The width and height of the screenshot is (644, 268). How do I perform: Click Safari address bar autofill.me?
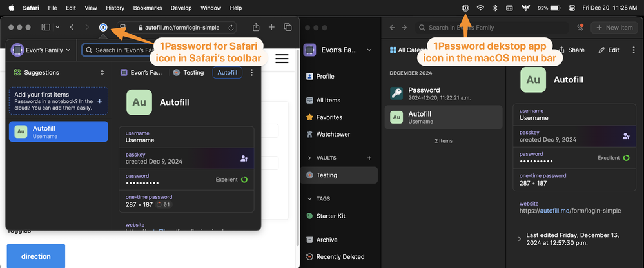tap(177, 28)
